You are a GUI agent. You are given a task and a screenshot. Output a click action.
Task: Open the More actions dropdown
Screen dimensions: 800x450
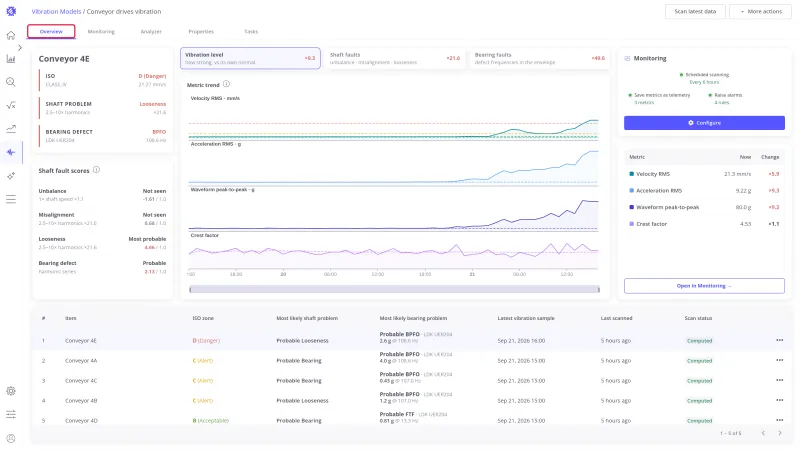click(x=761, y=11)
